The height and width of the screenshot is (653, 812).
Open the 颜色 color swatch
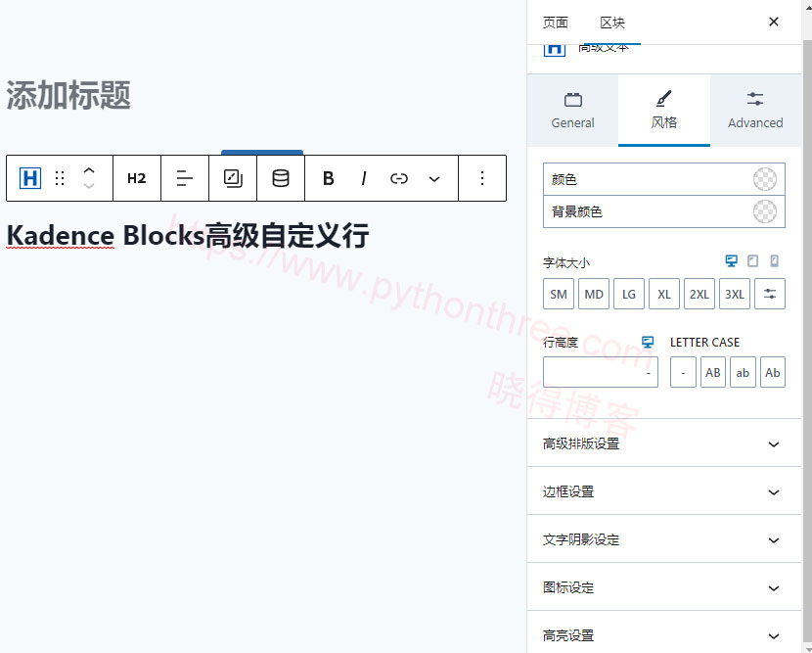(x=765, y=179)
